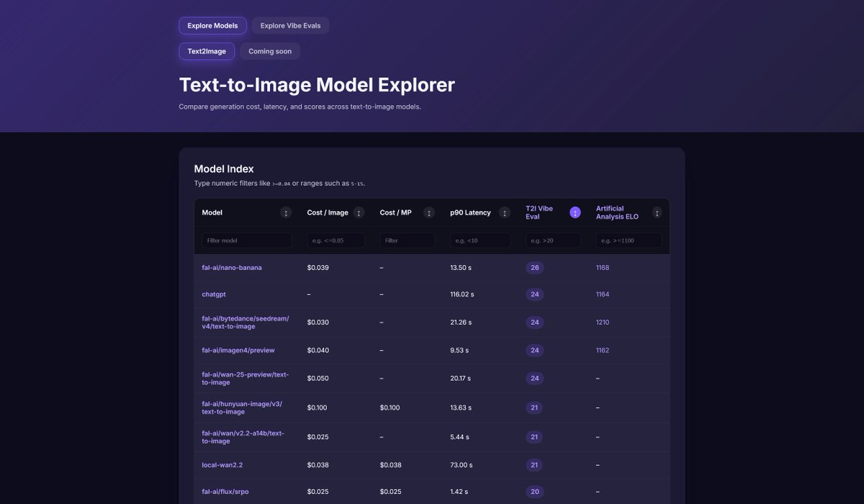Click the 9.53 s latency cell

[x=459, y=351]
